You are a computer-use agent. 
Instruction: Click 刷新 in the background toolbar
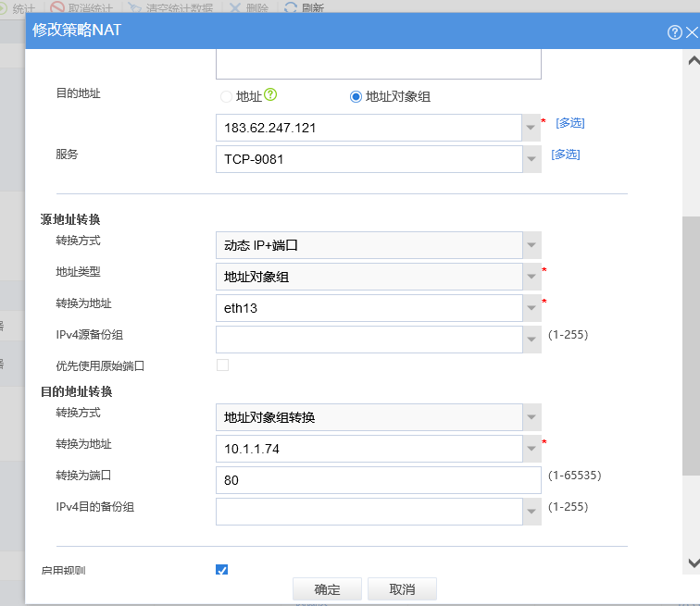(x=304, y=7)
